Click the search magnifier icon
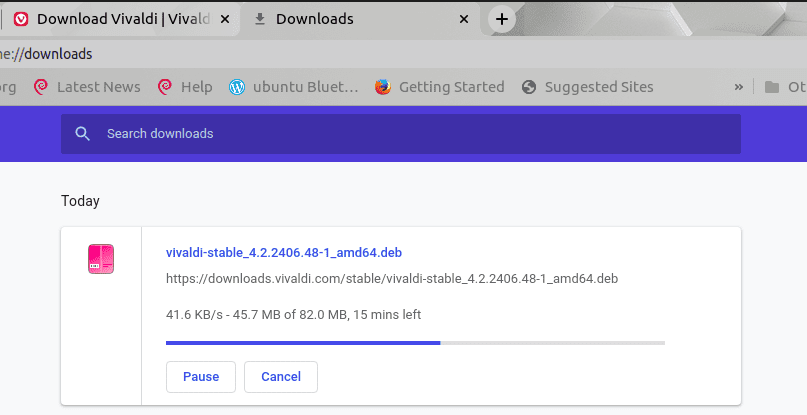This screenshot has width=807, height=415. [x=83, y=134]
